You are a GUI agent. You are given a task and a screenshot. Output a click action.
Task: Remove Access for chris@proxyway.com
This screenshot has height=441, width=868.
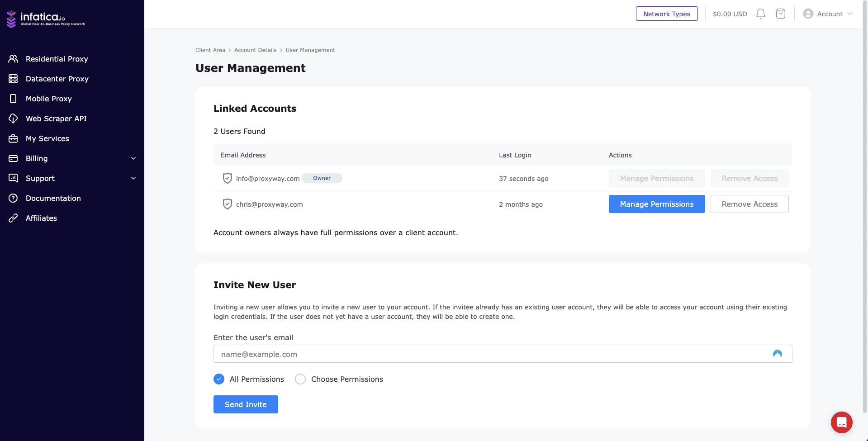(x=749, y=204)
